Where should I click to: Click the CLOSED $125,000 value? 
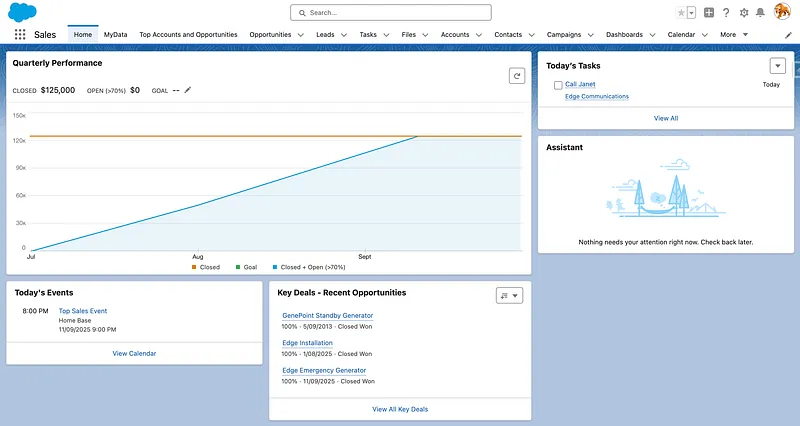[x=58, y=90]
